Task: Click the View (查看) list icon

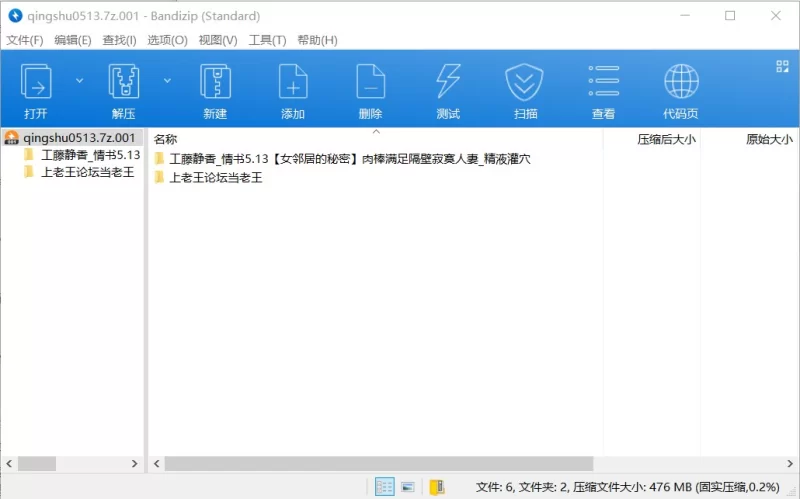Action: pyautogui.click(x=604, y=81)
